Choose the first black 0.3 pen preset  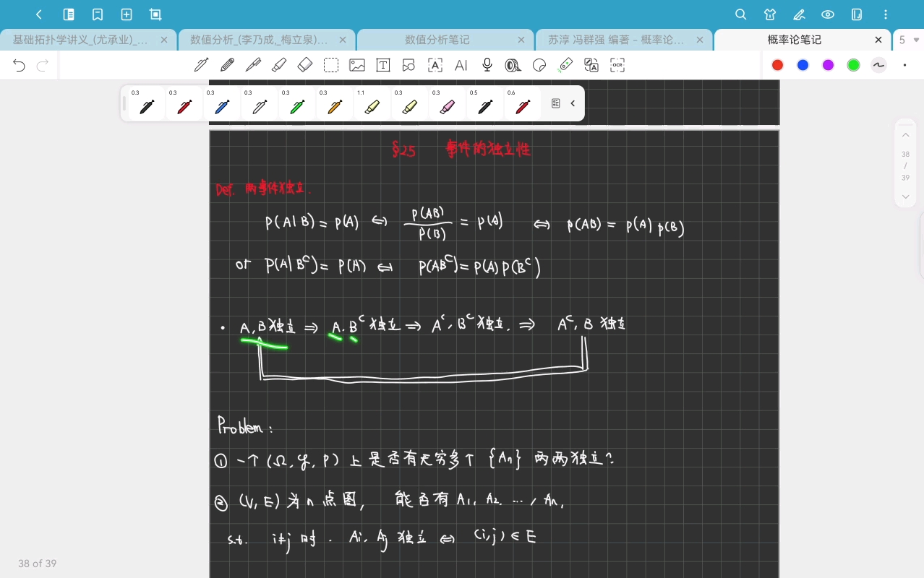pos(146,103)
